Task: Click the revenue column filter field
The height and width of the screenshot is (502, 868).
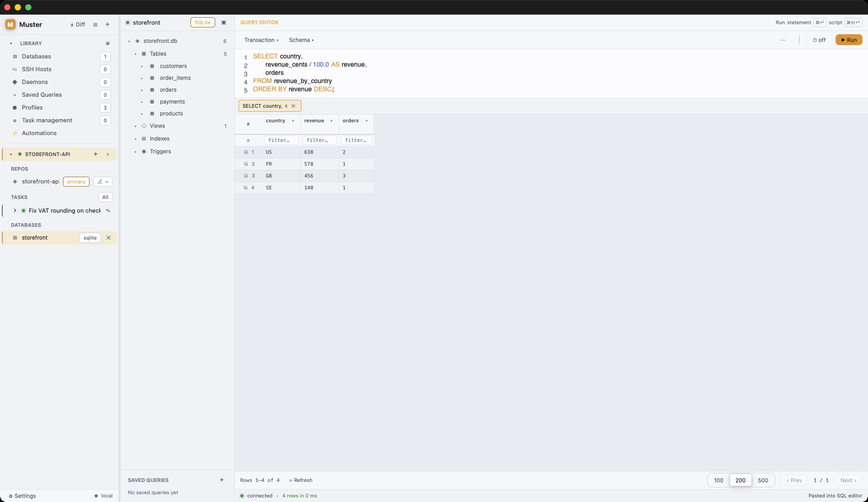Action: tap(319, 140)
